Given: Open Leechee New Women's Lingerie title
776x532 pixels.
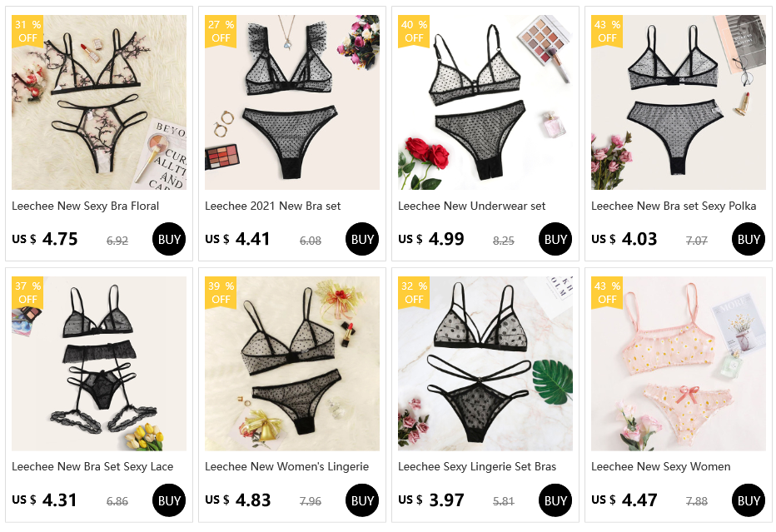Looking at the screenshot, I should pyautogui.click(x=287, y=467).
